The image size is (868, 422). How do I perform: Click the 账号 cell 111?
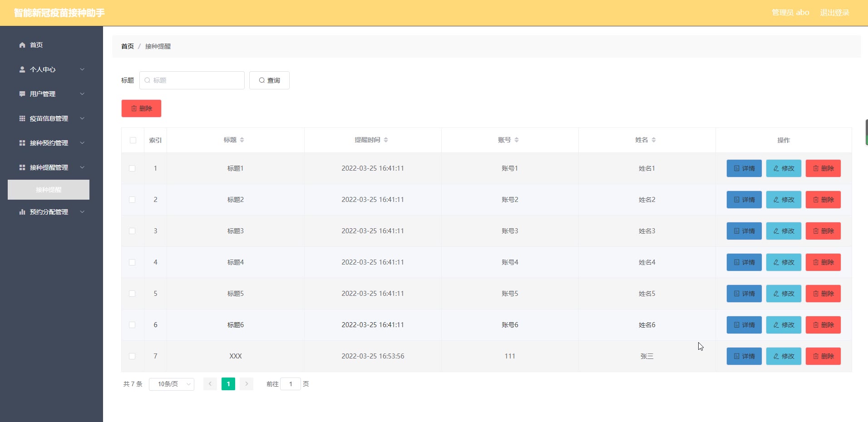tap(510, 356)
